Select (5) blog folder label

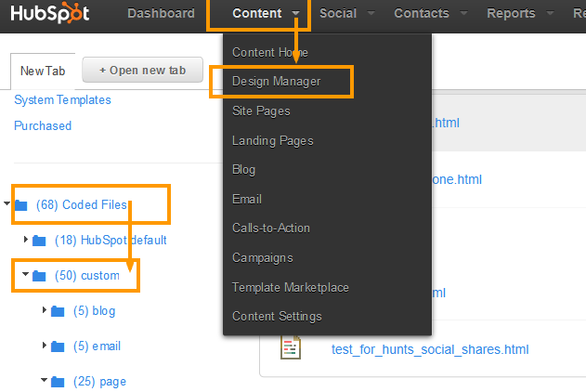(x=94, y=311)
